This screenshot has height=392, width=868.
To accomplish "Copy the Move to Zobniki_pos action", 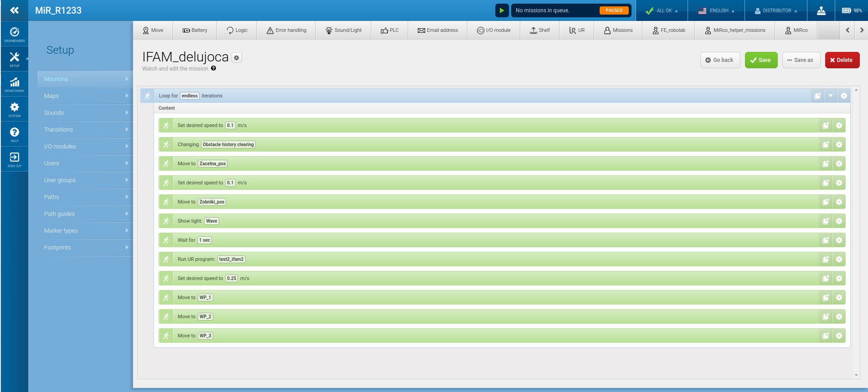I will pyautogui.click(x=826, y=202).
